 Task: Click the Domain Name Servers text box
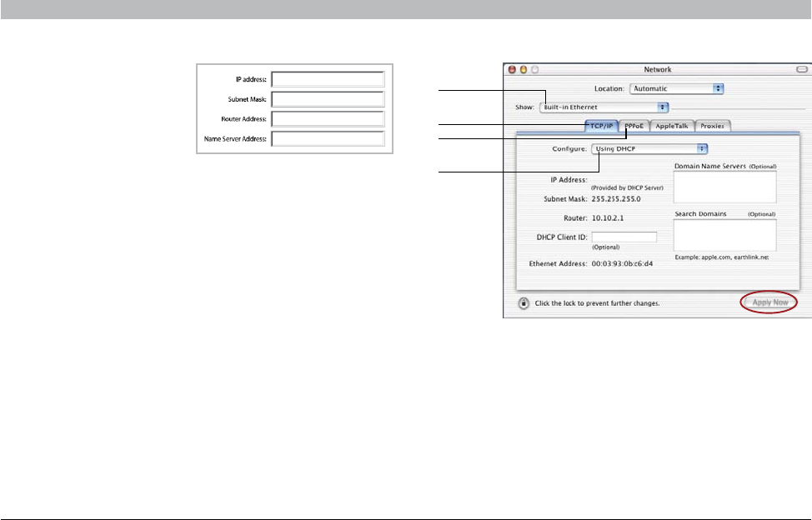click(724, 187)
